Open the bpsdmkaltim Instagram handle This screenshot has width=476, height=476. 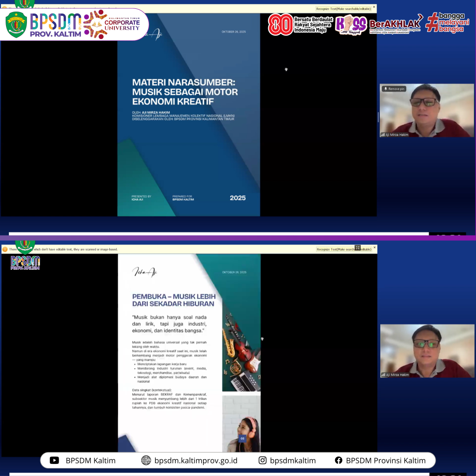pyautogui.click(x=293, y=460)
